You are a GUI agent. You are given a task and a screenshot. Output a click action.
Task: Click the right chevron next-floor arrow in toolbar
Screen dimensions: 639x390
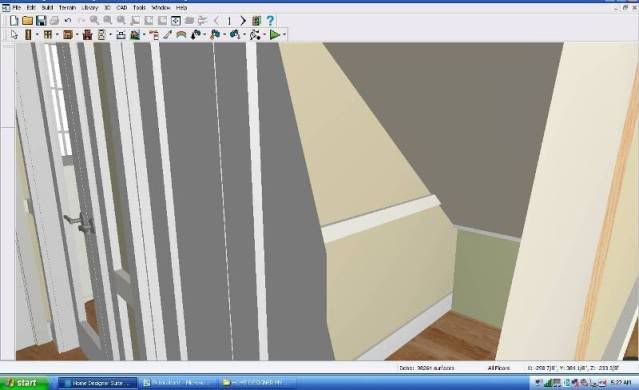pos(243,20)
